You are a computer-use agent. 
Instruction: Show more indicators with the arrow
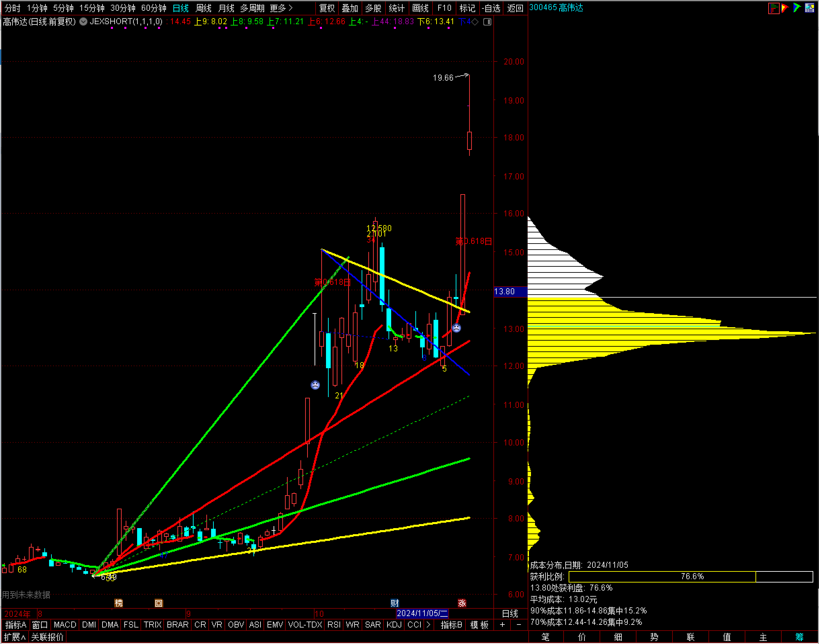428,625
